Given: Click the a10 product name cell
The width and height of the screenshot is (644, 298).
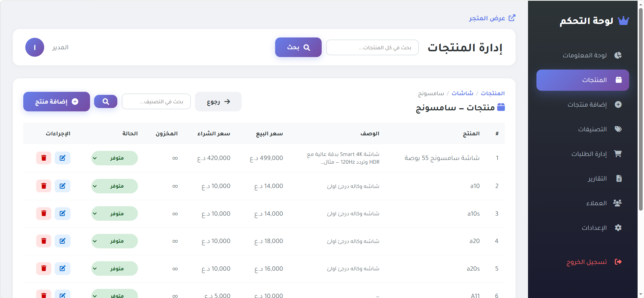Looking at the screenshot, I should pos(475,186).
